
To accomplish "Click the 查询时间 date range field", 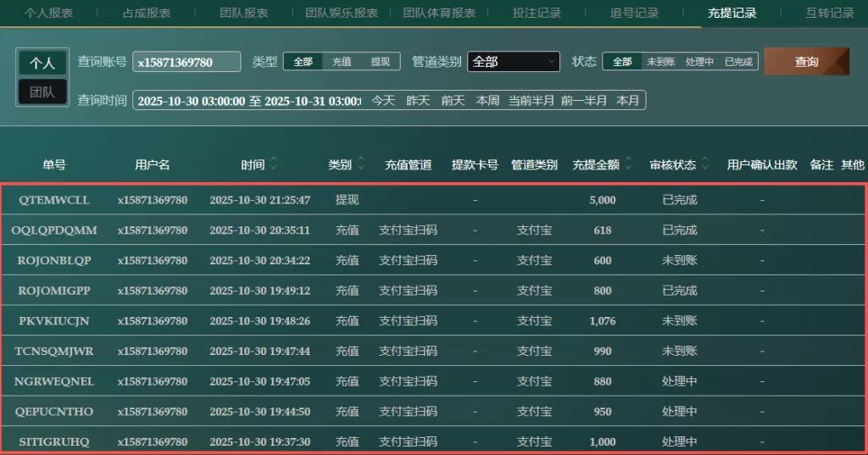I will click(248, 100).
